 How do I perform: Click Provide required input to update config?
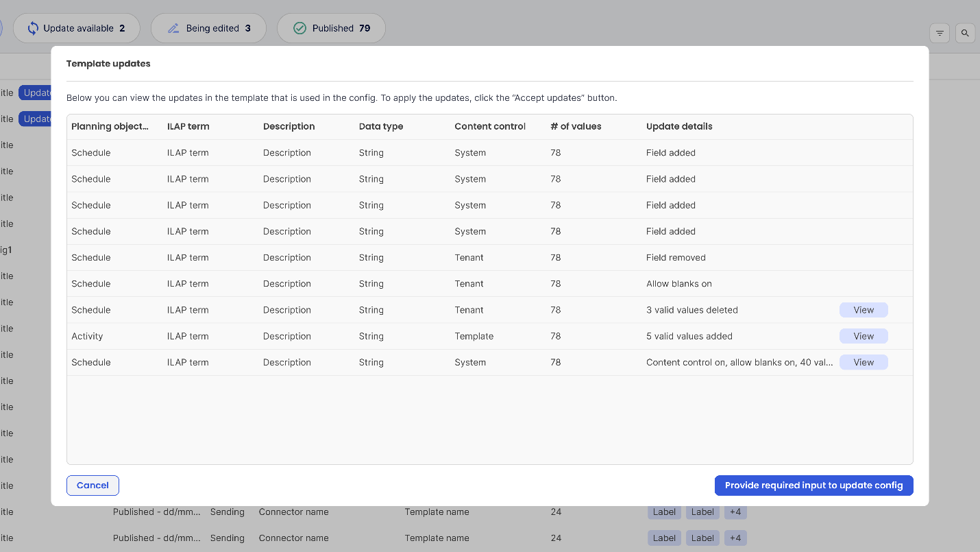pyautogui.click(x=813, y=485)
